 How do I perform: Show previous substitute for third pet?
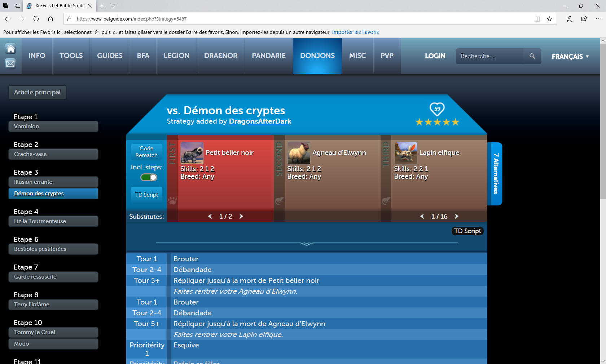coord(422,216)
